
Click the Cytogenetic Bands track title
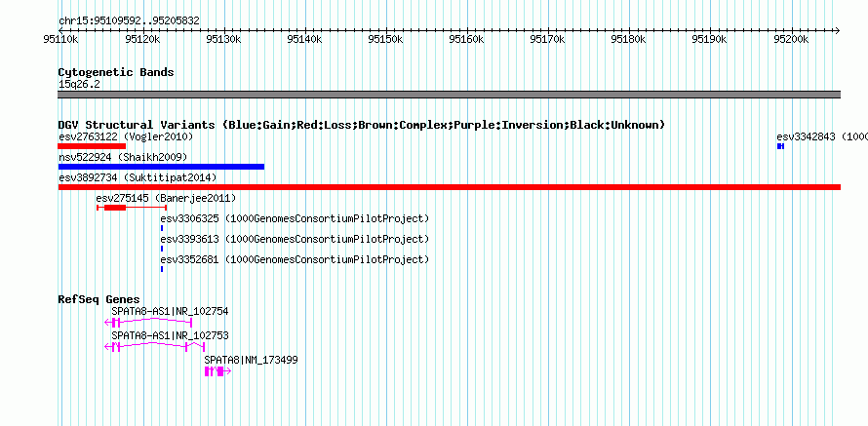[x=116, y=72]
